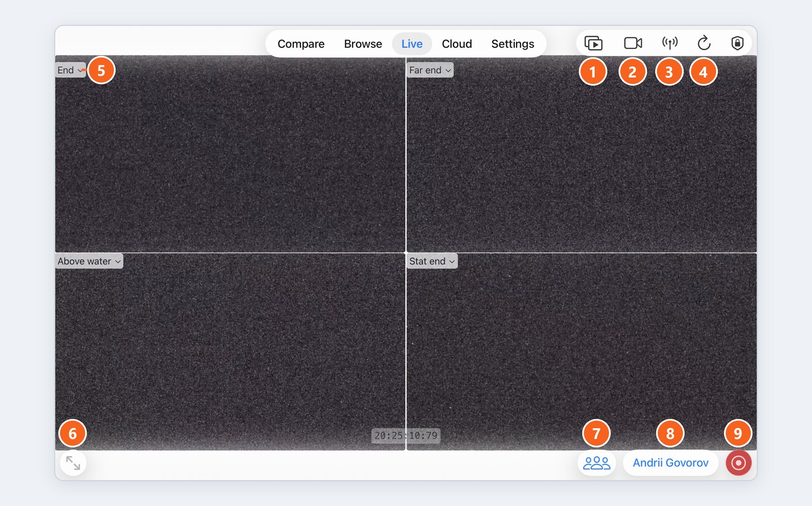
Task: Expand the Far end camera dropdown
Action: pos(430,70)
